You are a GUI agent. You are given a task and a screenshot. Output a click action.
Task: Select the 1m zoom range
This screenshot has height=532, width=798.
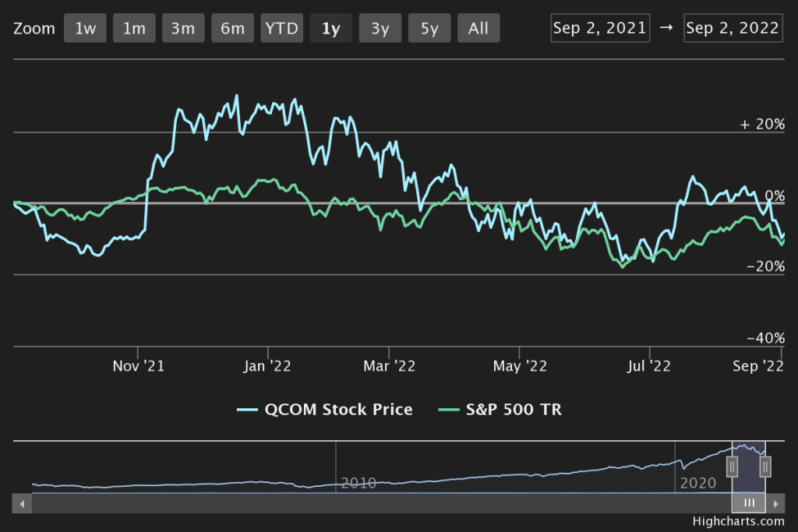(134, 29)
